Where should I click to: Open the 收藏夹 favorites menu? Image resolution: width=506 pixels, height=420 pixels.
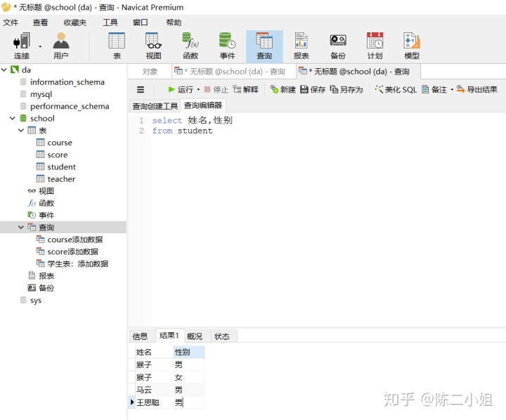pos(75,22)
